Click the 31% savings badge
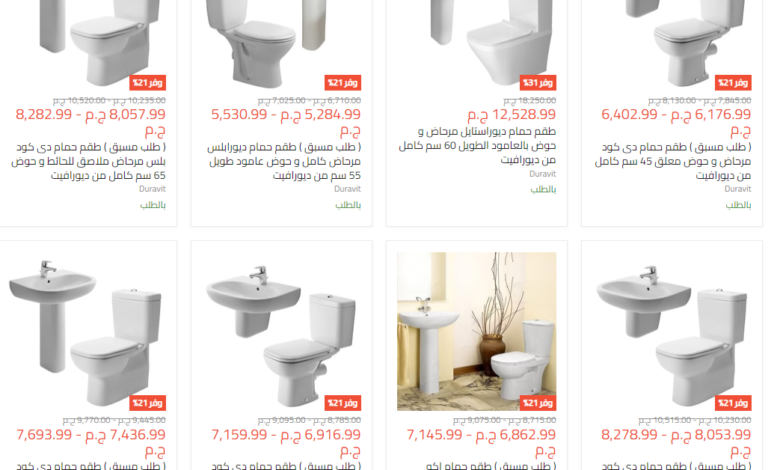Image resolution: width=780 pixels, height=470 pixels. tap(538, 83)
